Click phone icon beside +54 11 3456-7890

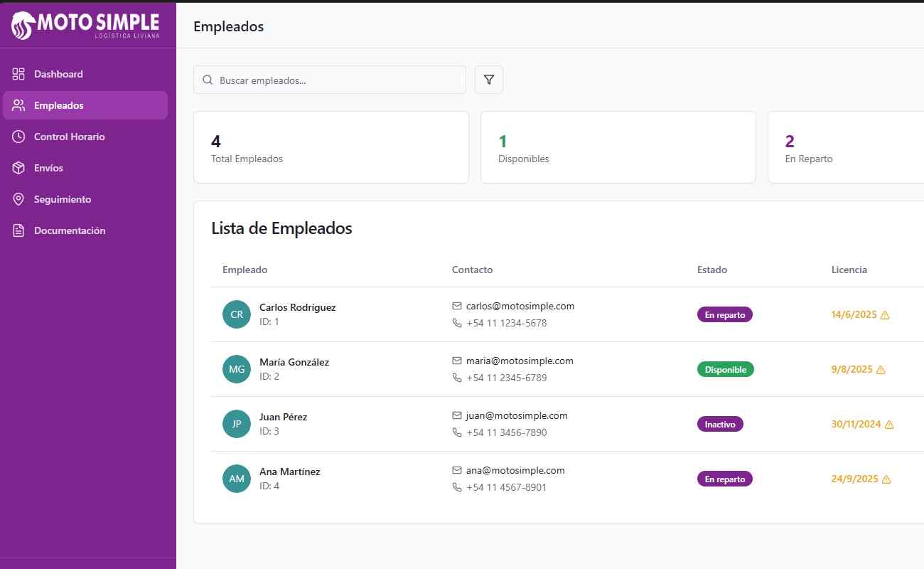tap(457, 432)
